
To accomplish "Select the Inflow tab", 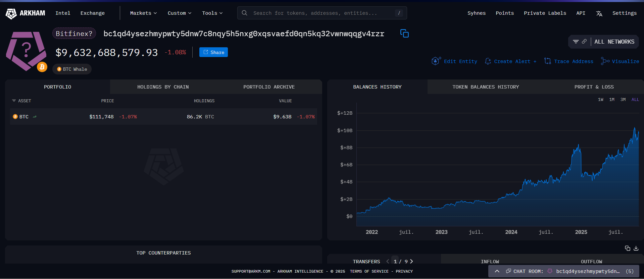I will pyautogui.click(x=490, y=261).
